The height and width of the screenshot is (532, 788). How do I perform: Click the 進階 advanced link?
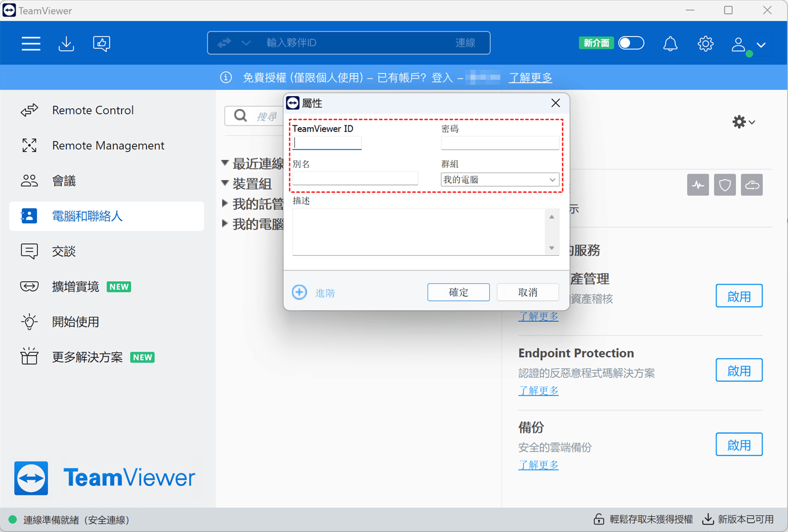pyautogui.click(x=325, y=293)
